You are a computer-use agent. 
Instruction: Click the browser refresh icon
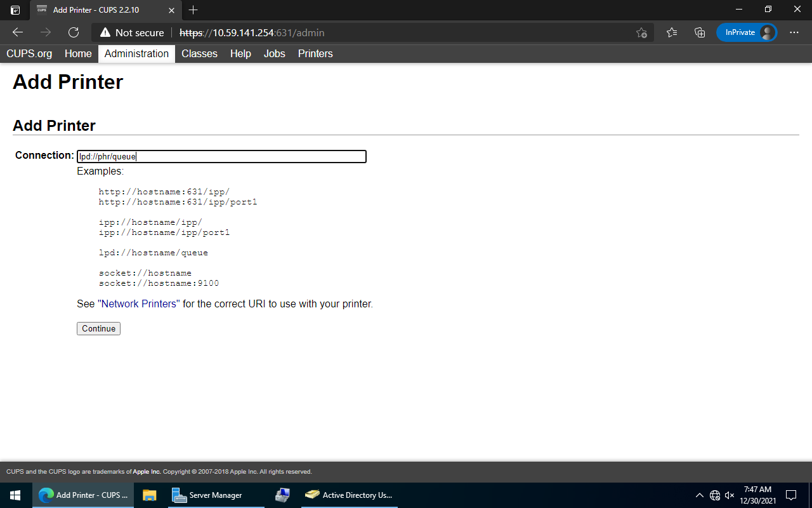click(74, 32)
